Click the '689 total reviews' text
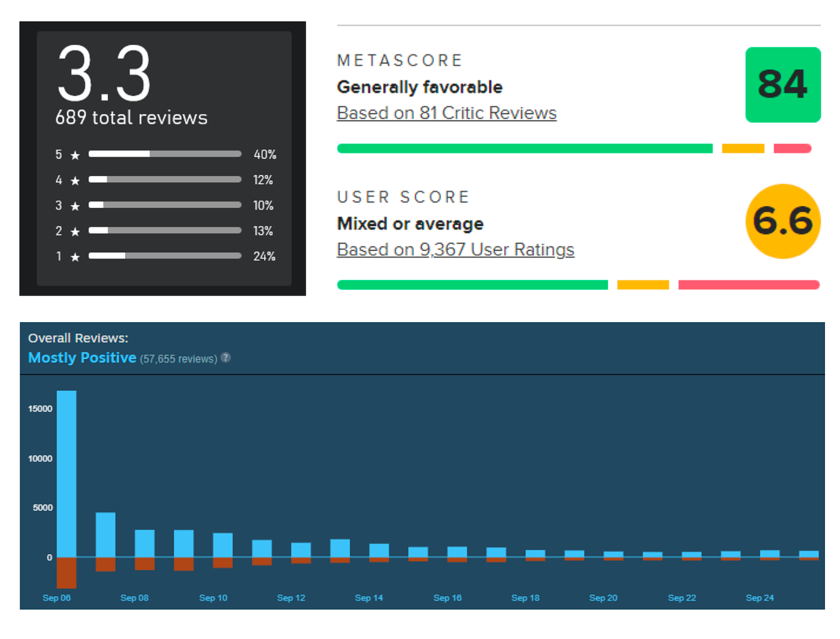840x639 pixels. click(131, 118)
